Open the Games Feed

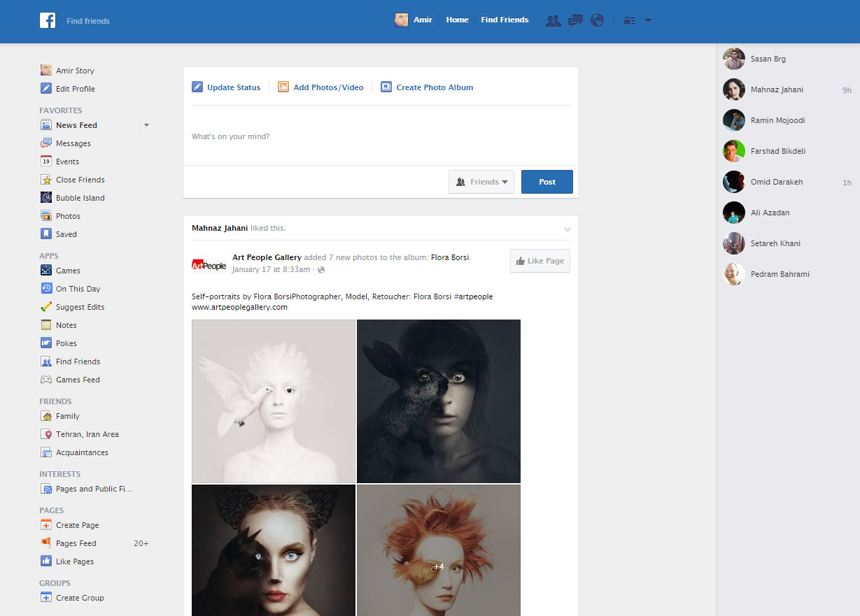point(78,379)
